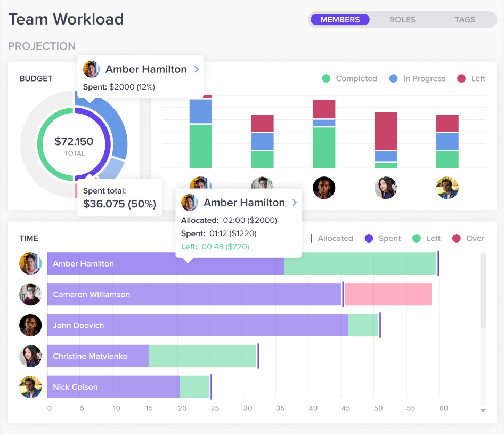This screenshot has width=504, height=435.
Task: Open the chevron in the Amber Hamilton time tooltip
Action: click(295, 203)
